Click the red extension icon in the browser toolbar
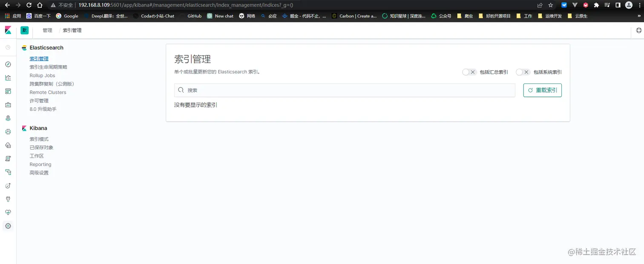The width and height of the screenshot is (644, 264). click(x=586, y=5)
